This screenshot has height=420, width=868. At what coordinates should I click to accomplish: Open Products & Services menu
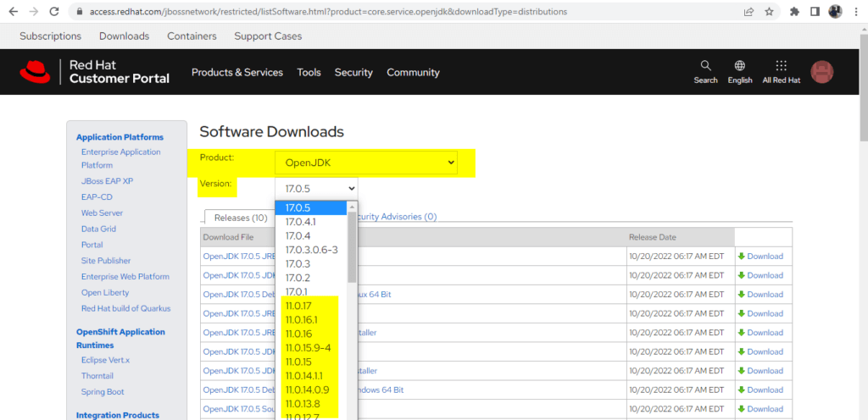click(x=237, y=72)
